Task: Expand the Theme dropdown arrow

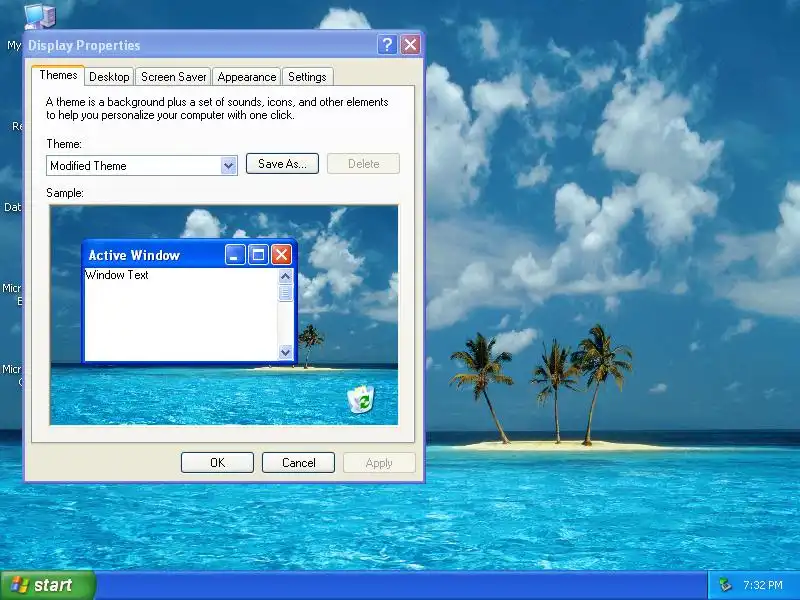Action: click(229, 166)
